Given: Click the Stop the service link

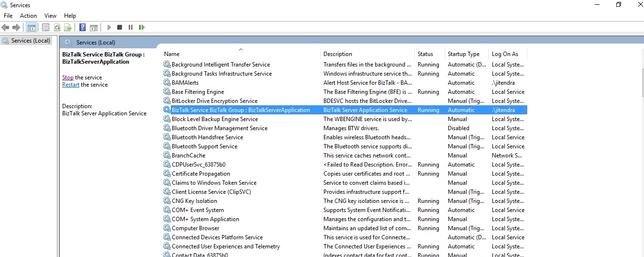Looking at the screenshot, I should [x=68, y=78].
